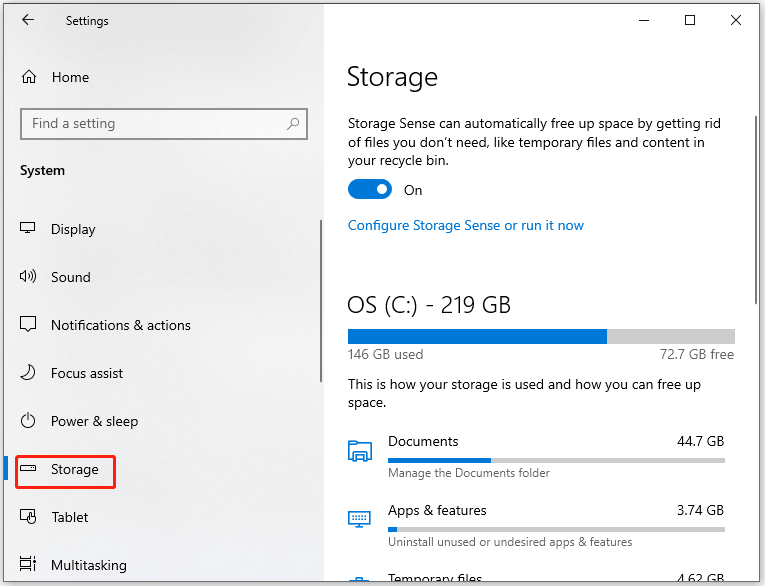Click the search magnifier icon
Image resolution: width=765 pixels, height=586 pixels.
(x=293, y=123)
